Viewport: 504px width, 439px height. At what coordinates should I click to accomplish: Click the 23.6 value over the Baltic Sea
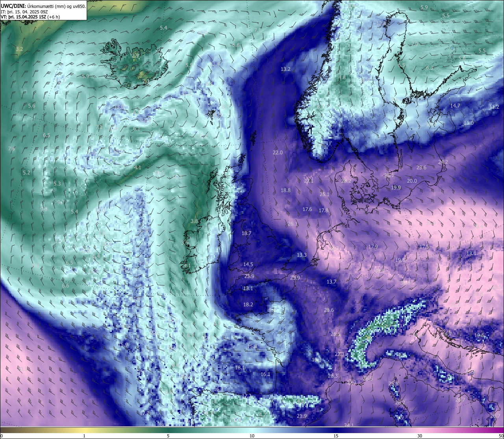(x=421, y=167)
